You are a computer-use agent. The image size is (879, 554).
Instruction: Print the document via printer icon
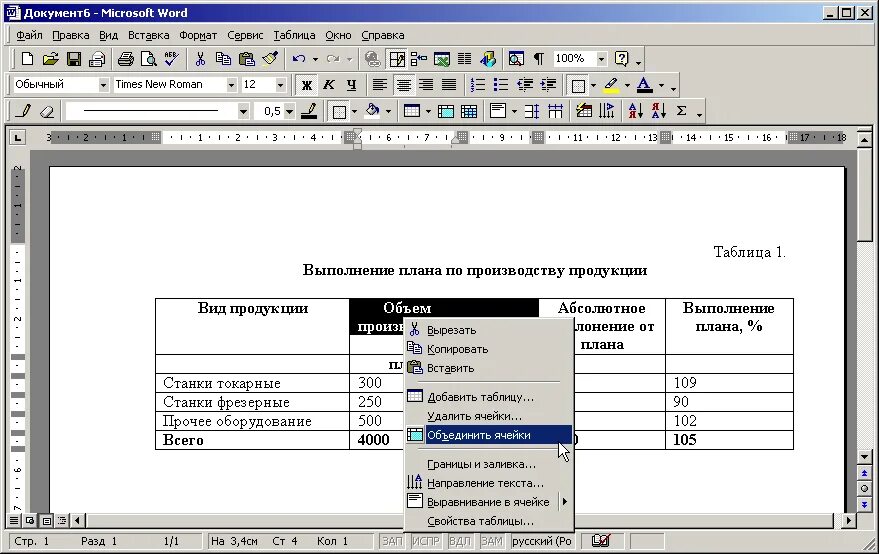[125, 58]
